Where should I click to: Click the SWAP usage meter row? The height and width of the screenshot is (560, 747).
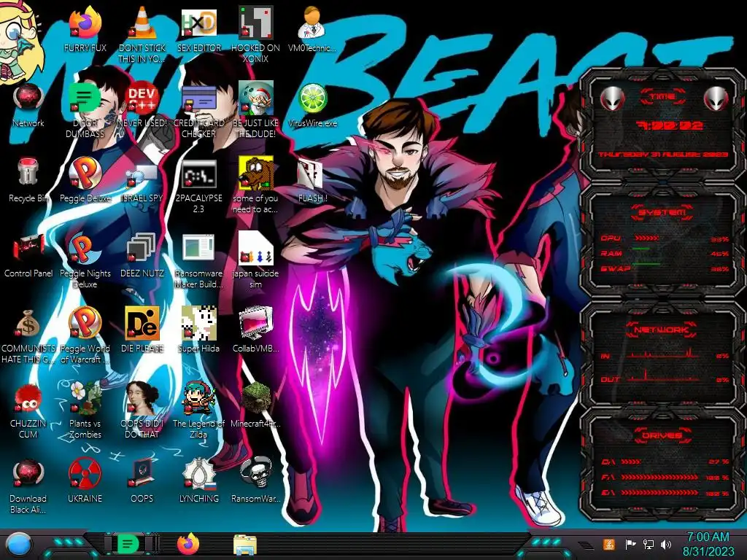pyautogui.click(x=664, y=268)
